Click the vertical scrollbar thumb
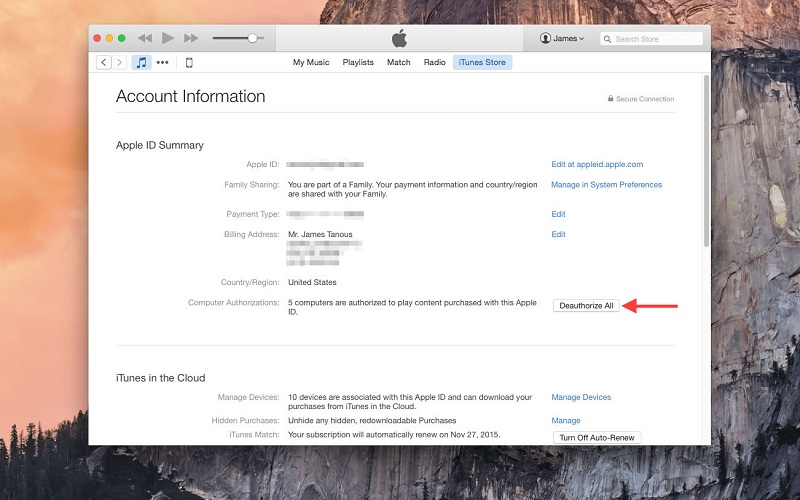This screenshot has height=500, width=800. coord(706,161)
